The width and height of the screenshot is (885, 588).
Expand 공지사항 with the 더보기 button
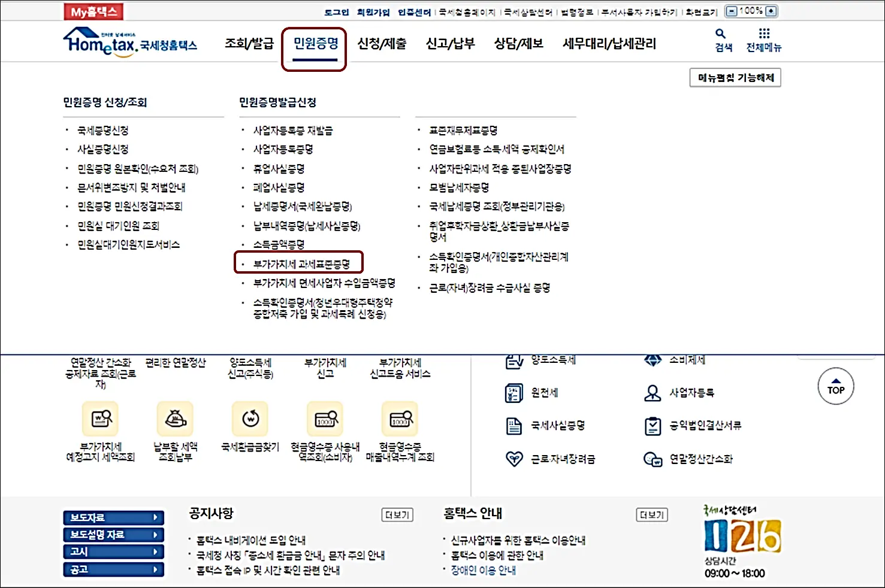point(396,514)
